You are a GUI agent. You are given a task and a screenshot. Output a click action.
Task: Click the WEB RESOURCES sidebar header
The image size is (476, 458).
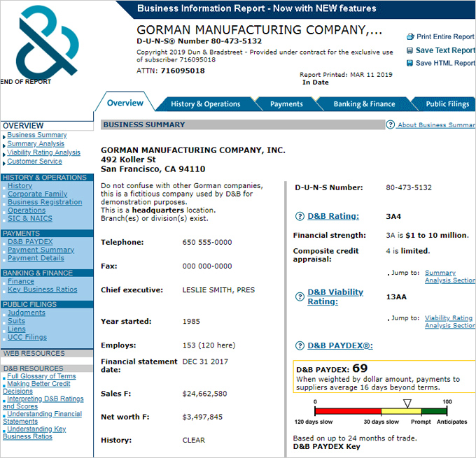coord(47,353)
